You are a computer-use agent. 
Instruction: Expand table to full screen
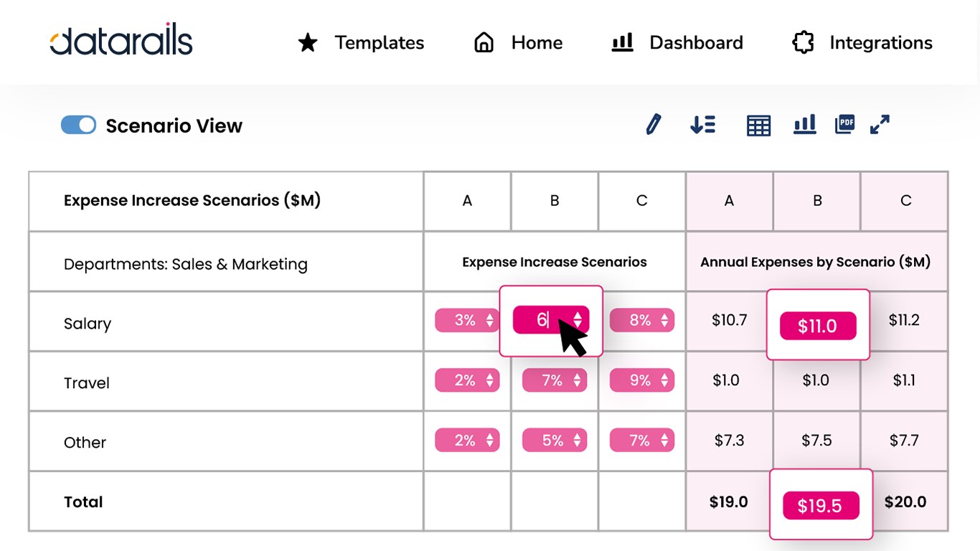(880, 124)
